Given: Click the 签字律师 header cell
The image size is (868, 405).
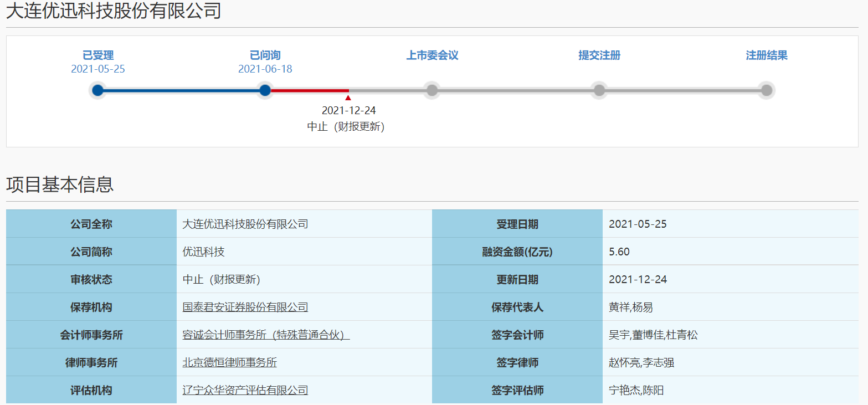Looking at the screenshot, I should (517, 362).
